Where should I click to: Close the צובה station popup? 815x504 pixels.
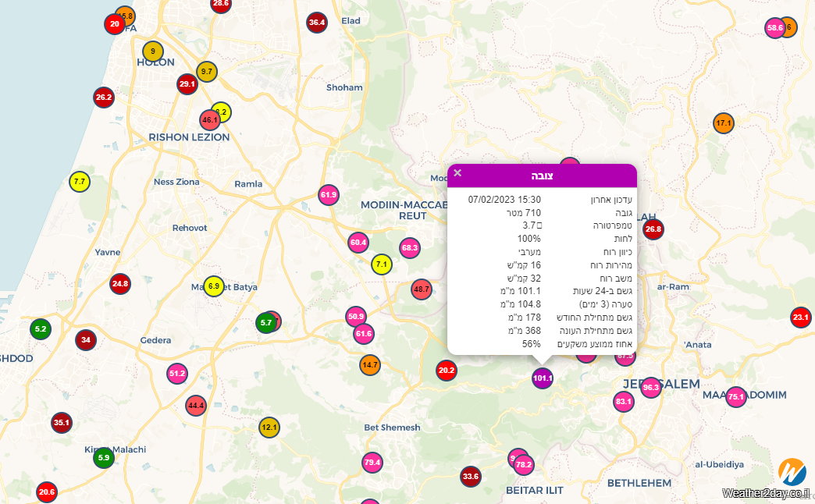click(458, 173)
